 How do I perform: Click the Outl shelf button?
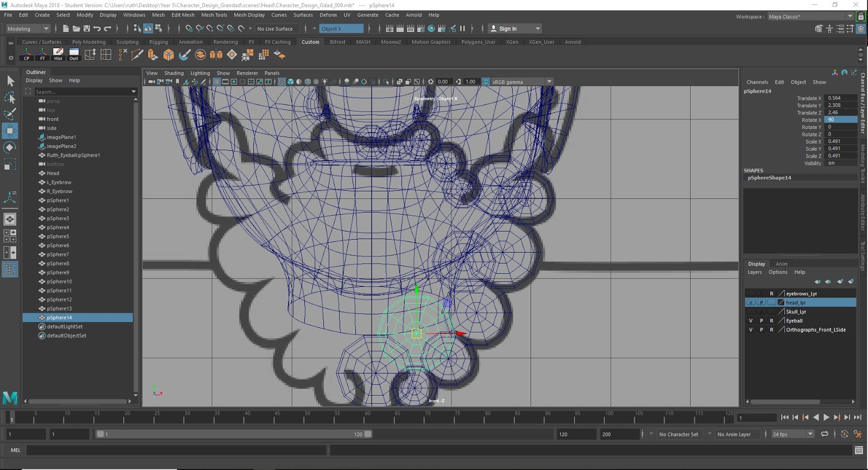coord(74,55)
